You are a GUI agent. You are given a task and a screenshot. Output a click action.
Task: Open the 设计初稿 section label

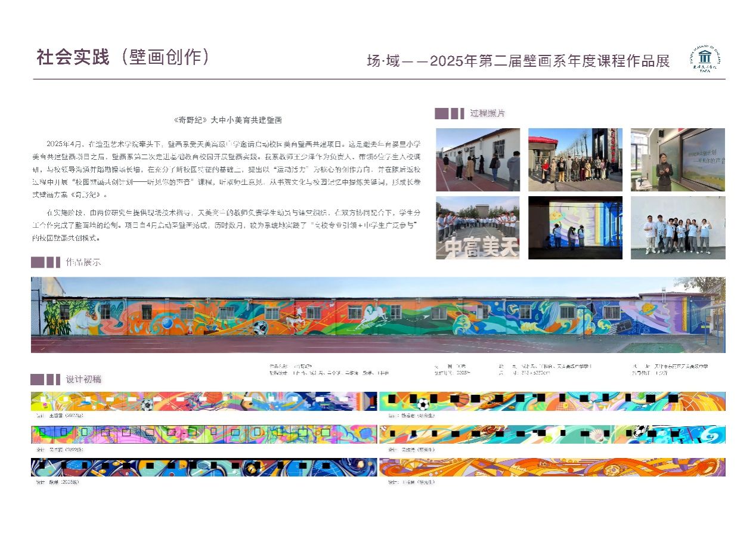tap(83, 379)
